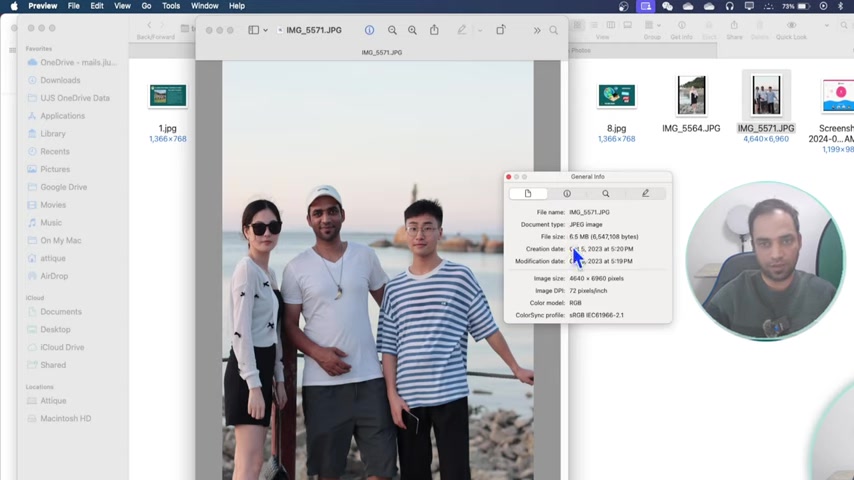Click the Preview search magnifier
Image resolution: width=854 pixels, height=480 pixels.
click(x=553, y=31)
